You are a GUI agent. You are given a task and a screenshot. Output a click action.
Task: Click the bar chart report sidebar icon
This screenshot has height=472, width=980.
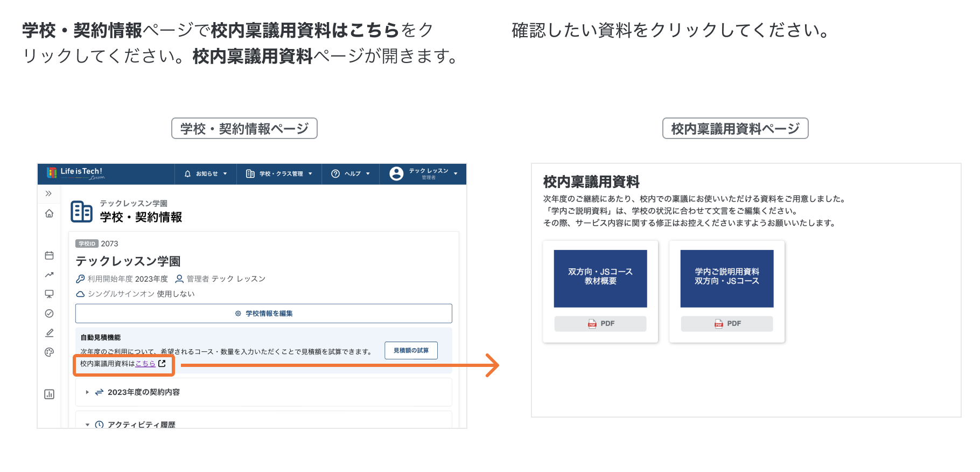[x=49, y=394]
